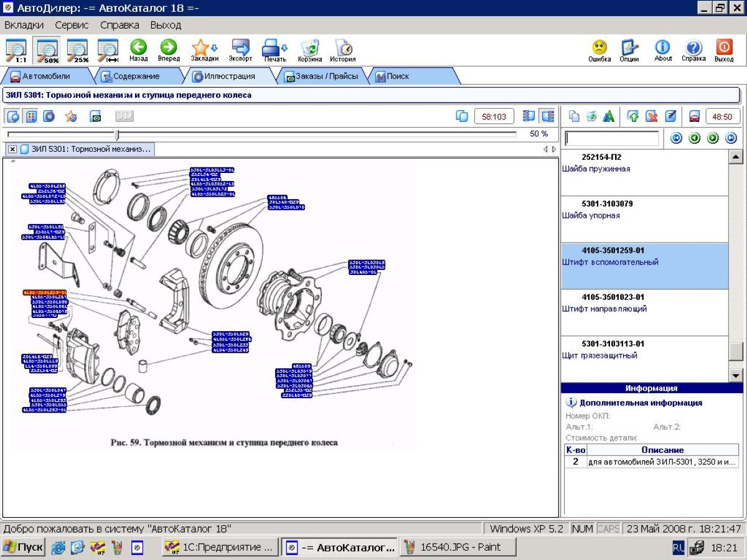The height and width of the screenshot is (560, 747).
Task: Open Опции settings icon
Action: pyautogui.click(x=629, y=50)
